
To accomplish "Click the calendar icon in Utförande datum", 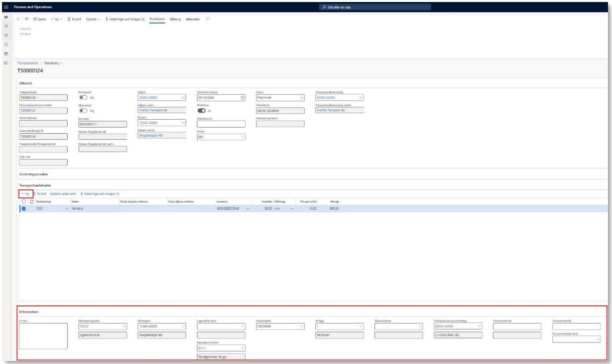I will click(243, 98).
